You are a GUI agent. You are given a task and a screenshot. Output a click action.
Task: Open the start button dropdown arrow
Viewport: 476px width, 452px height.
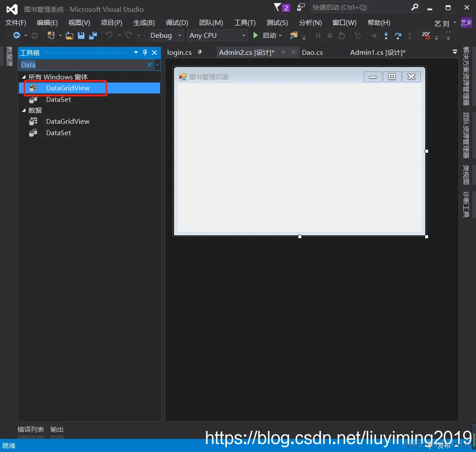(x=280, y=36)
